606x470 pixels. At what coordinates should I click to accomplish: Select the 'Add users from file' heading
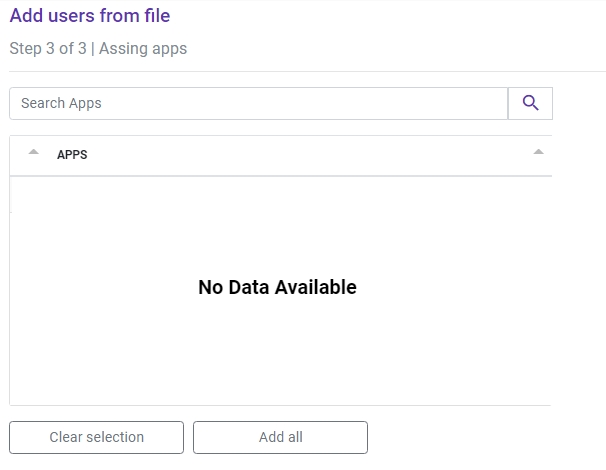(90, 16)
